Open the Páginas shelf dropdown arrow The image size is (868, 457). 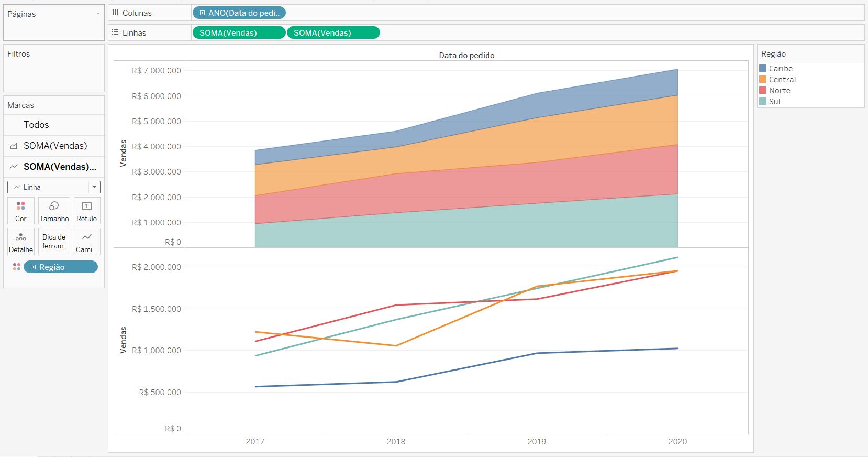(x=98, y=14)
